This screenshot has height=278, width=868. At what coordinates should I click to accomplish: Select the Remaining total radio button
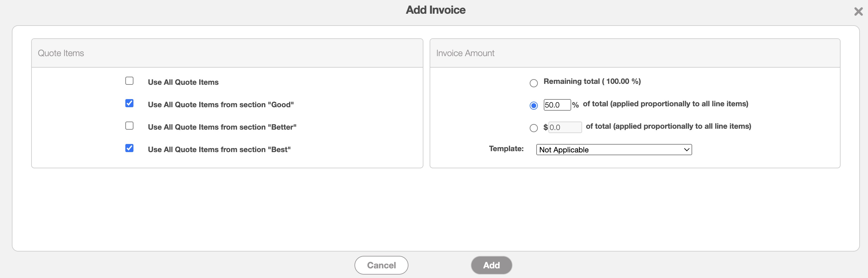[533, 83]
